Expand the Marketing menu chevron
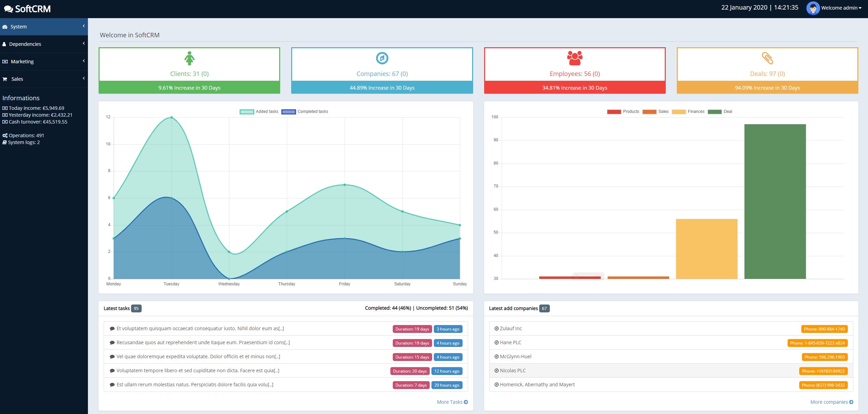 pos(83,61)
